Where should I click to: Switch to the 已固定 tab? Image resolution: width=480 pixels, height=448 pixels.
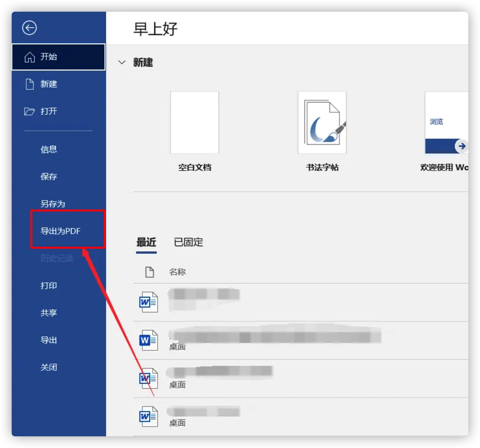click(x=188, y=242)
